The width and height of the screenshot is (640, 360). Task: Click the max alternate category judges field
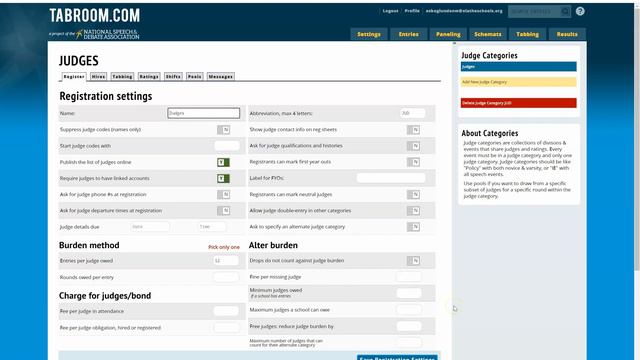(x=409, y=342)
